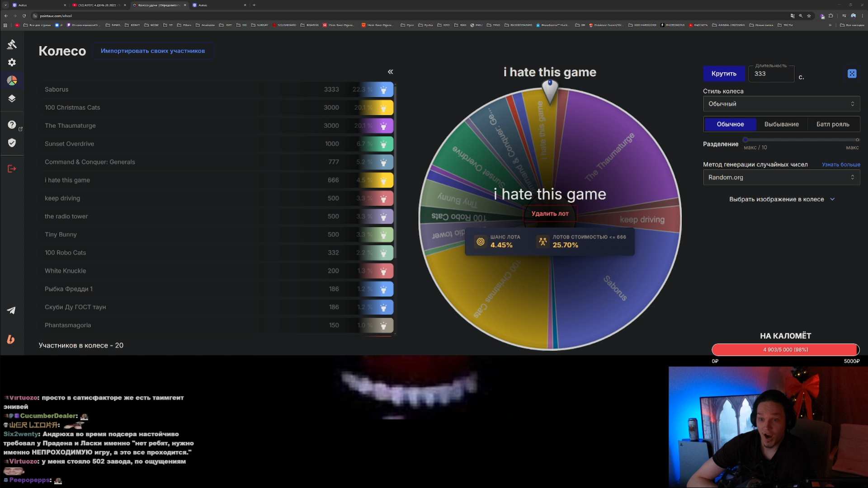Open the Telegram paper plane icon
This screenshot has height=488, width=868.
pos(11,310)
